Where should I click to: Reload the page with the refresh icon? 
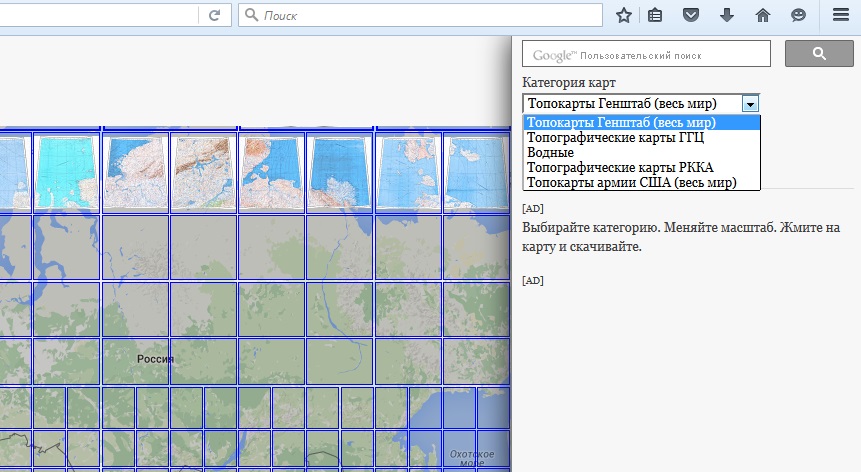[x=214, y=16]
